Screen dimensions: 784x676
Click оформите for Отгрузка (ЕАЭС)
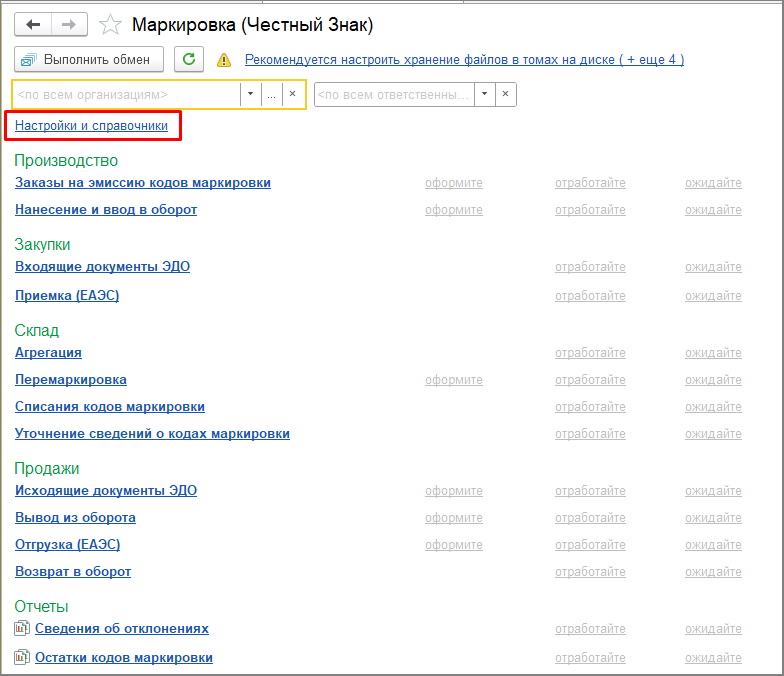(454, 545)
